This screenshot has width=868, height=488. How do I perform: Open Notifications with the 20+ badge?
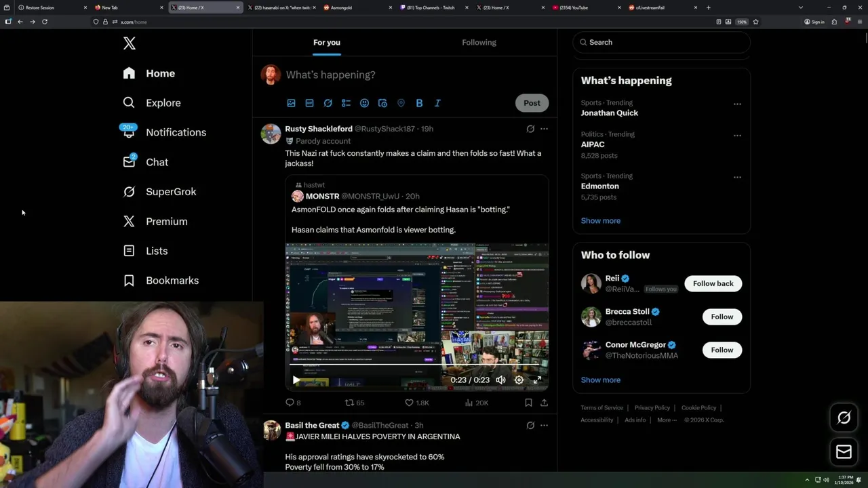coord(163,132)
